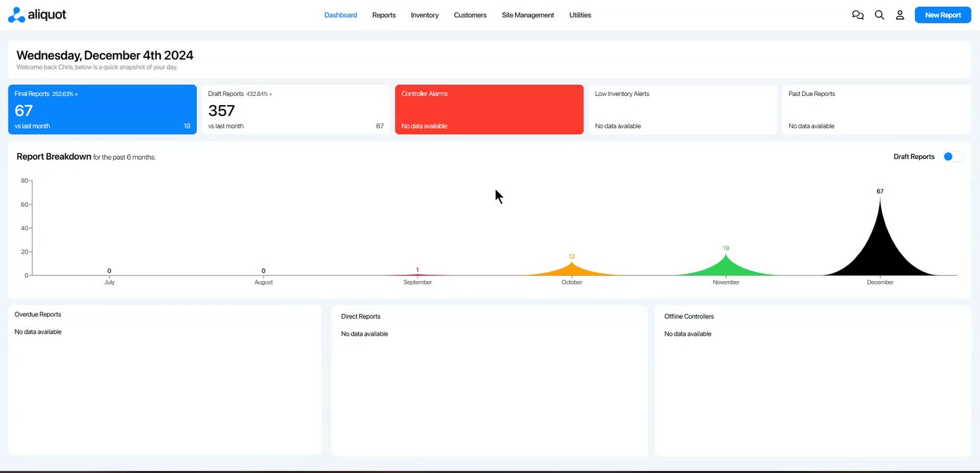Go to Customers menu
Image resolution: width=980 pixels, height=473 pixels.
[x=470, y=15]
